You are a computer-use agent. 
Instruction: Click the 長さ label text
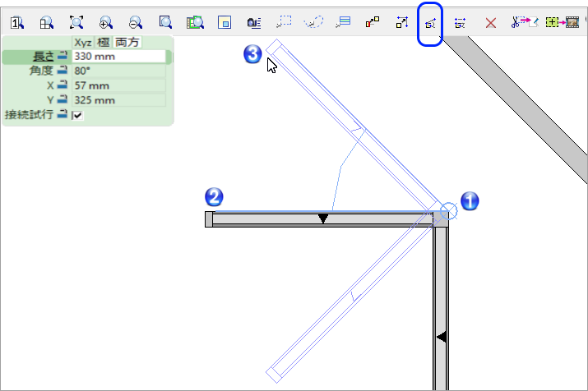[44, 57]
